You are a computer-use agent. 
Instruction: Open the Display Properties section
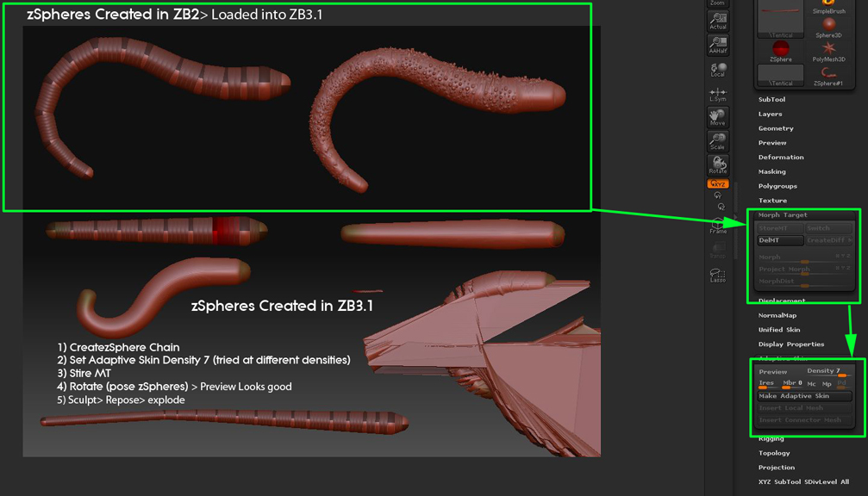pyautogui.click(x=791, y=344)
